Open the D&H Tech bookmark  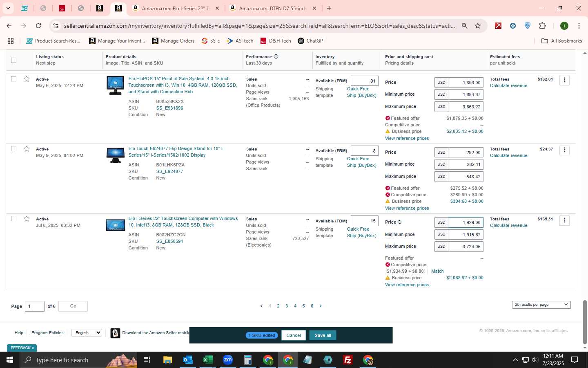(x=276, y=41)
